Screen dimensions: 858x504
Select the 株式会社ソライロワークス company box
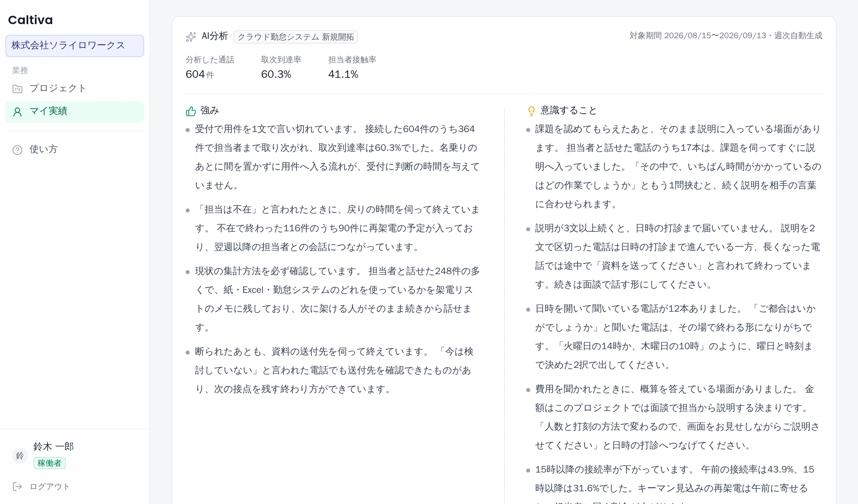(x=74, y=46)
